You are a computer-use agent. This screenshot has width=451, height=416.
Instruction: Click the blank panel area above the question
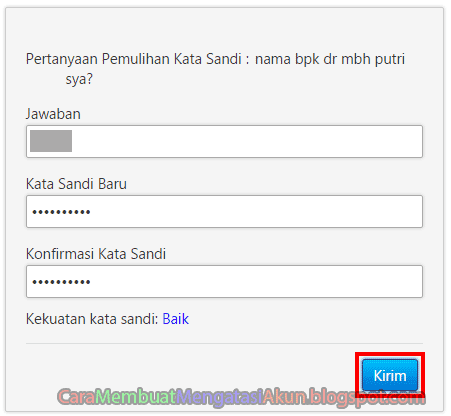pyautogui.click(x=224, y=28)
